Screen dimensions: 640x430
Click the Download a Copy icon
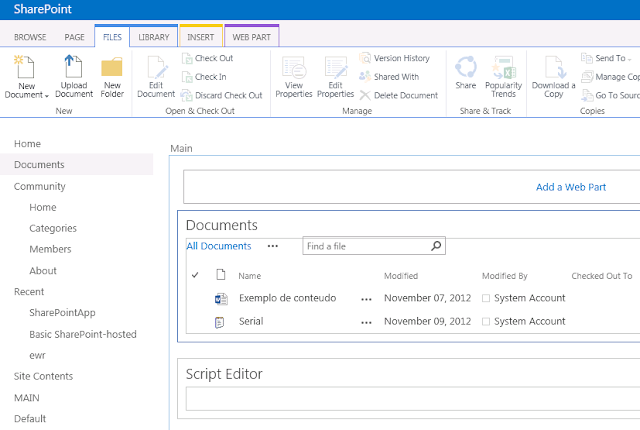coord(553,68)
